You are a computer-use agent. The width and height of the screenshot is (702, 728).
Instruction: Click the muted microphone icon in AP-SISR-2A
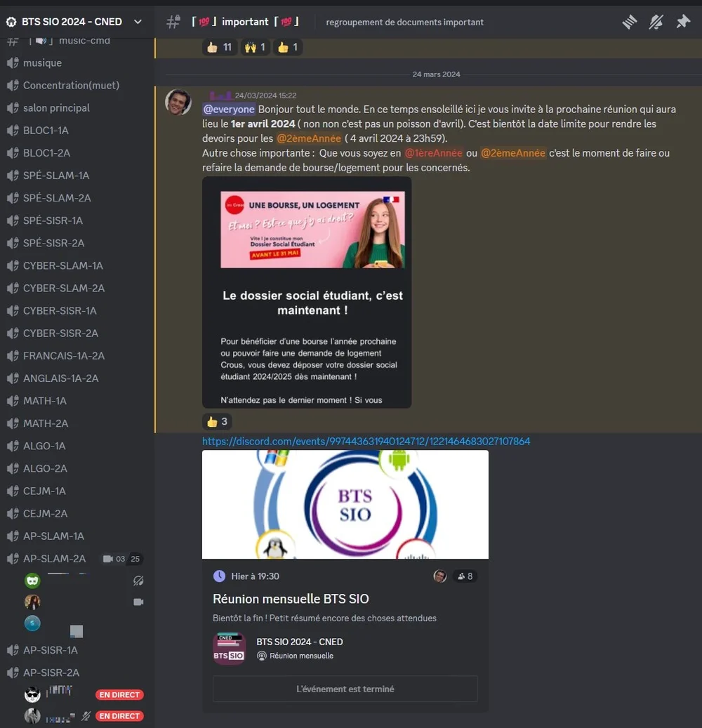point(86,716)
